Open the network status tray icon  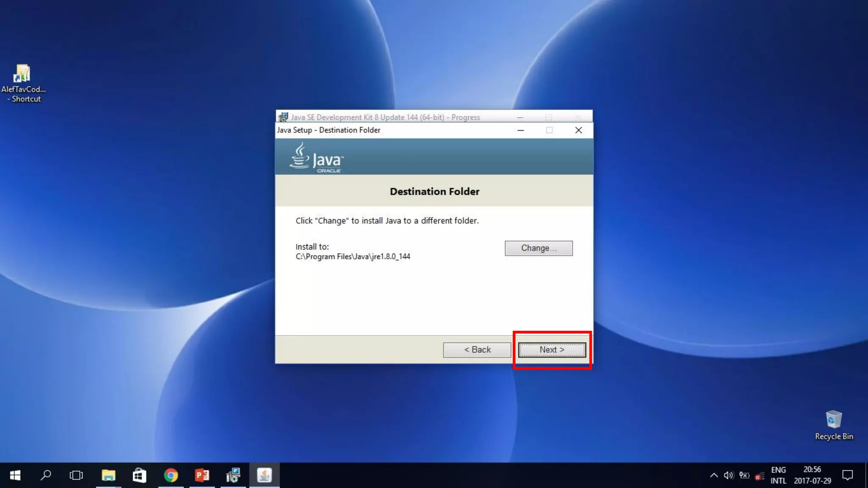coord(759,476)
